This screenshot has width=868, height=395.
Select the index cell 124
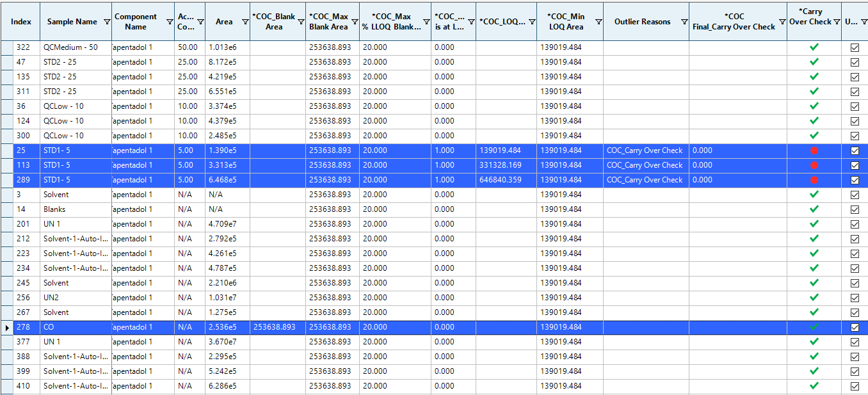pos(26,121)
